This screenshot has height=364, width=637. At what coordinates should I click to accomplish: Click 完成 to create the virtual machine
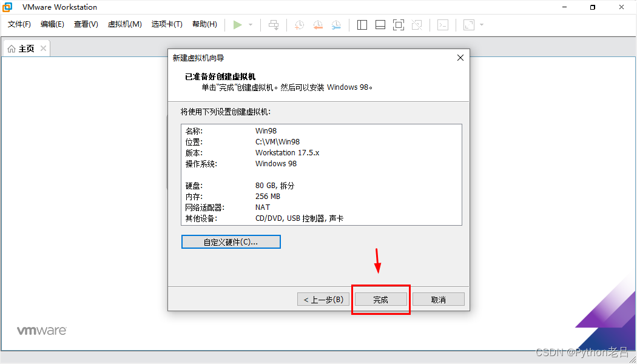(x=380, y=300)
